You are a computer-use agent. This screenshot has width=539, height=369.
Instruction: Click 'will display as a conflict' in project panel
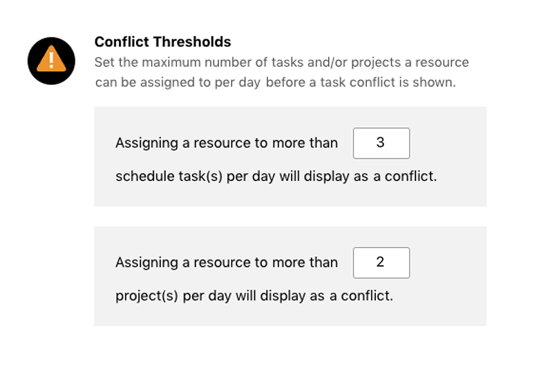tap(314, 296)
